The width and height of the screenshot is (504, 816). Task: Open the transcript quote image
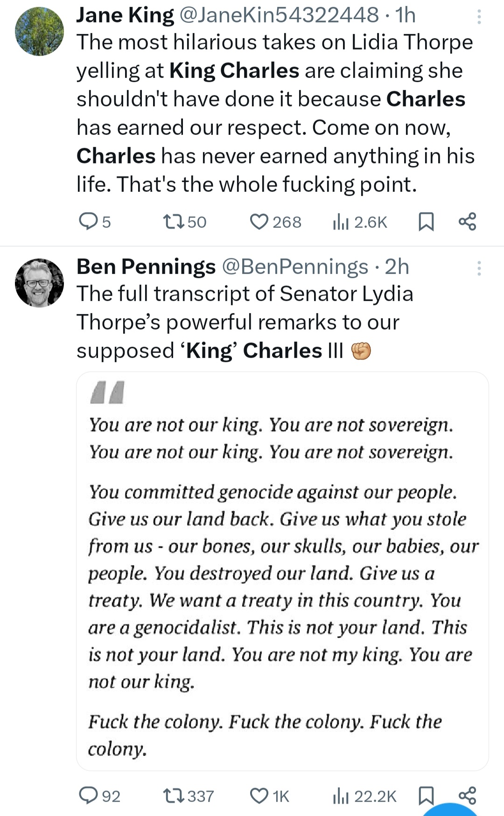(282, 570)
